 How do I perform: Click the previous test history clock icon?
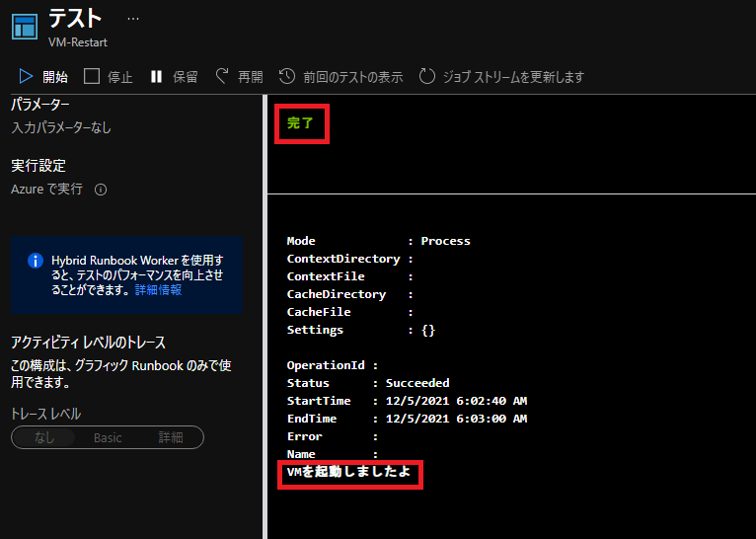[x=287, y=76]
